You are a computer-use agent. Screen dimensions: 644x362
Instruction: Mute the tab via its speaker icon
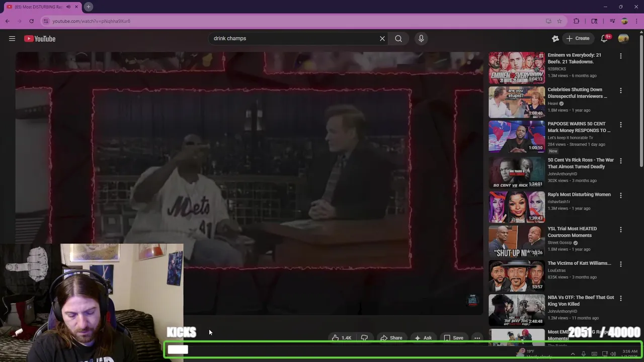point(68,7)
